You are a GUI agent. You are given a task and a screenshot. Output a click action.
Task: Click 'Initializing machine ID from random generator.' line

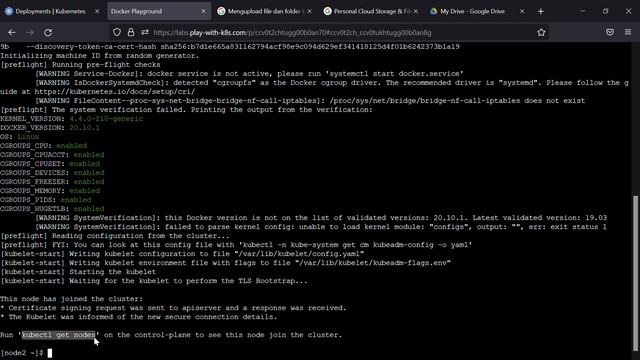pyautogui.click(x=100, y=56)
